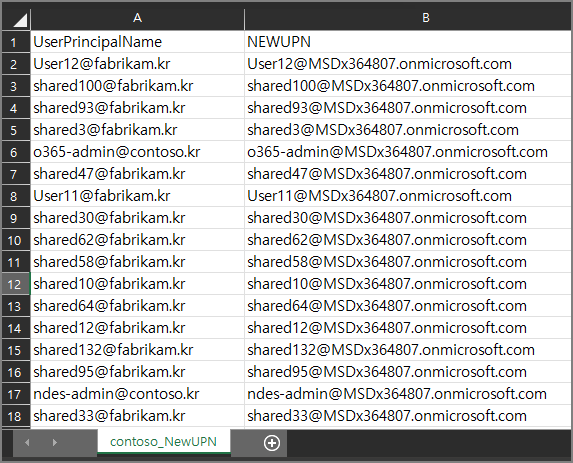Select cell shared58@MSDx364807.onmicrosoft.com

coord(407,262)
